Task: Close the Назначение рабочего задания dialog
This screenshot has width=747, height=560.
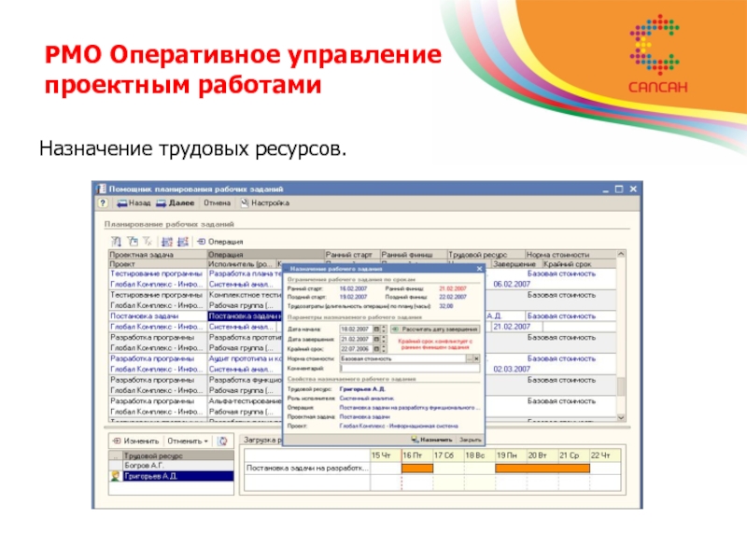Action: 479,269
